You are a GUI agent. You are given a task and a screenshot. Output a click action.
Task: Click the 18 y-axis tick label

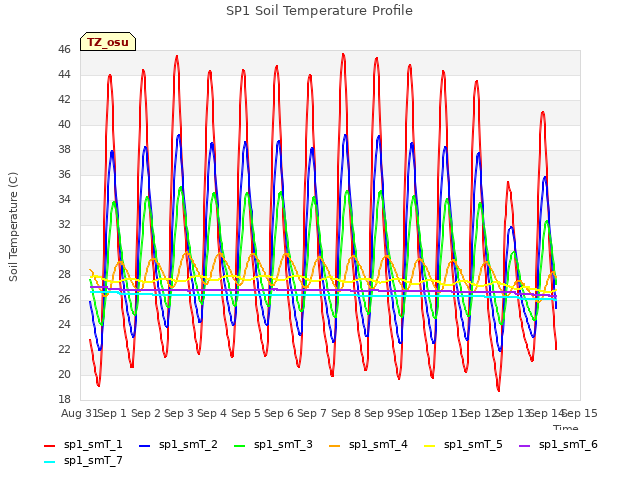click(x=64, y=399)
